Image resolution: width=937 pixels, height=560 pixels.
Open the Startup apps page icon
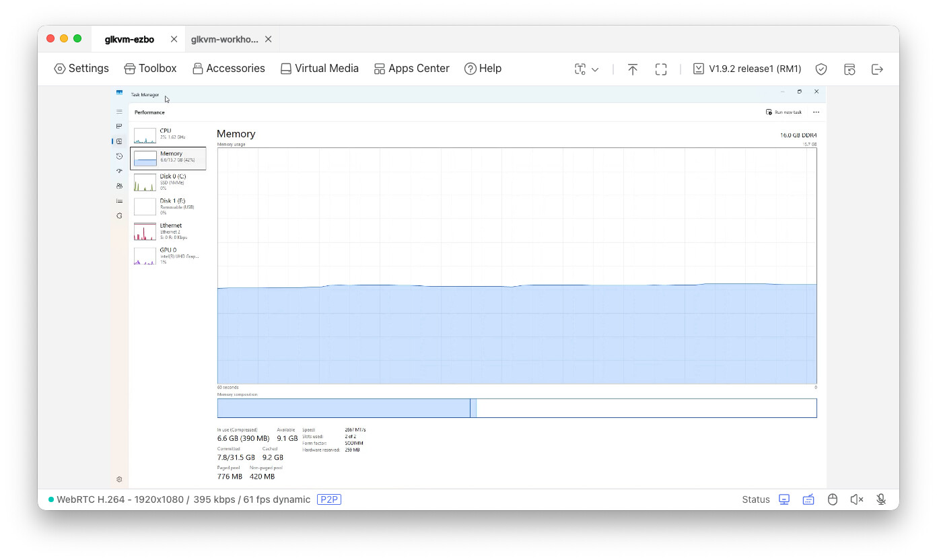coord(119,171)
